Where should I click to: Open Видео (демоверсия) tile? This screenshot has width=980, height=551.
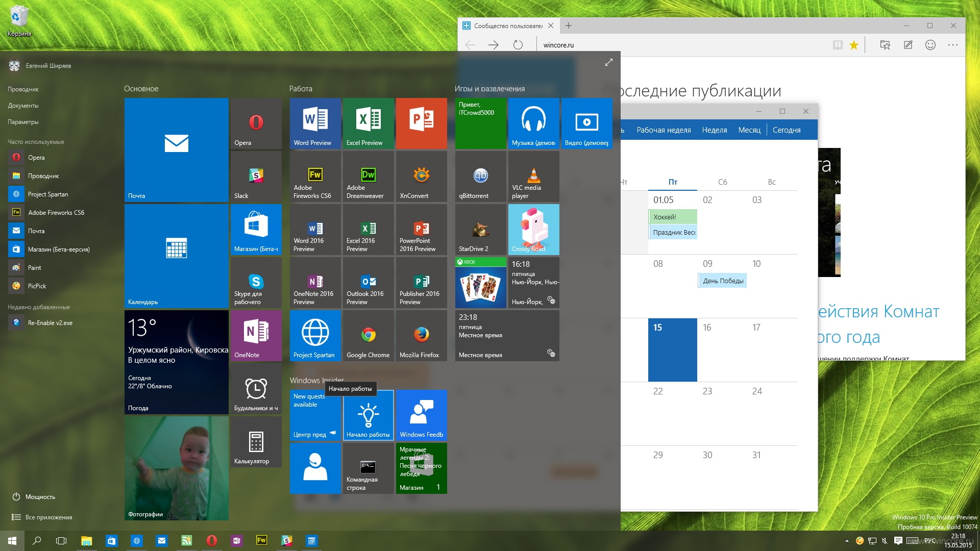click(x=586, y=123)
